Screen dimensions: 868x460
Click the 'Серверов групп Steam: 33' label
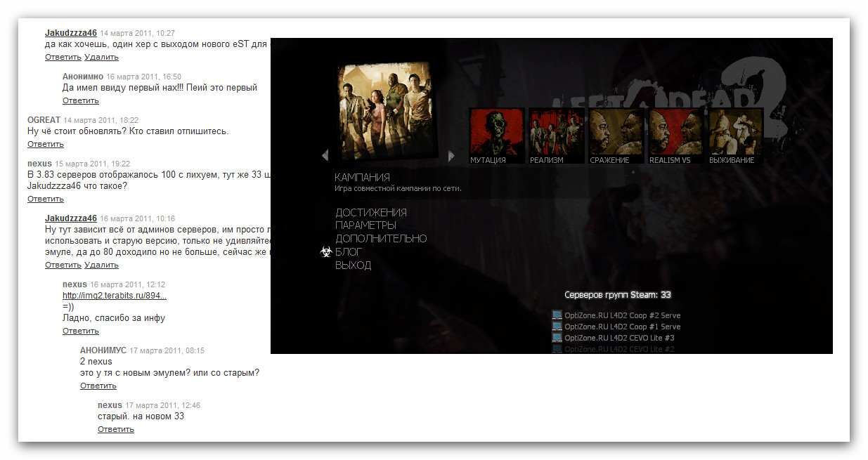618,295
